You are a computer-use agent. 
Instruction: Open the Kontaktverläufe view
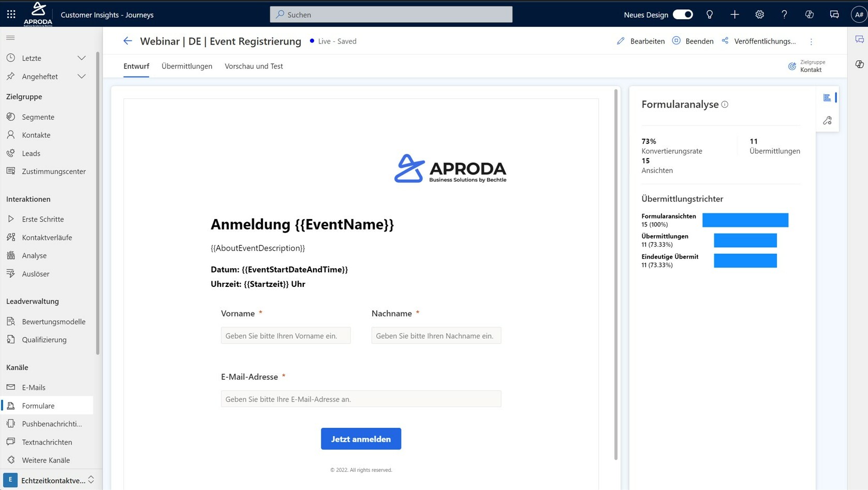click(x=46, y=237)
